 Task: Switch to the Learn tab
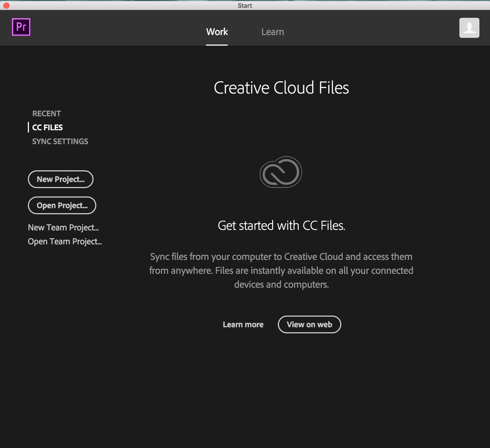pyautogui.click(x=273, y=32)
